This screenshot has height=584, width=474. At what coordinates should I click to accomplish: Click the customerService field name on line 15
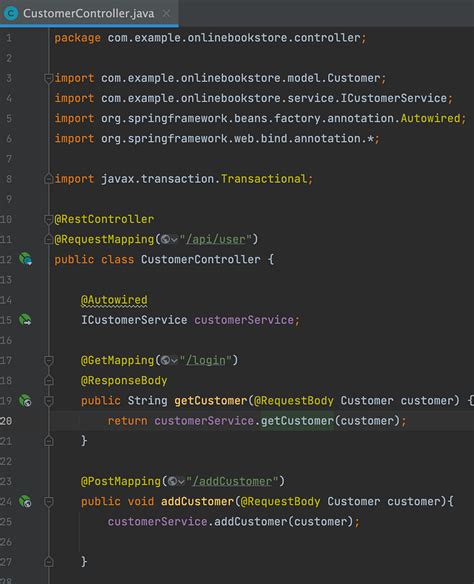244,320
